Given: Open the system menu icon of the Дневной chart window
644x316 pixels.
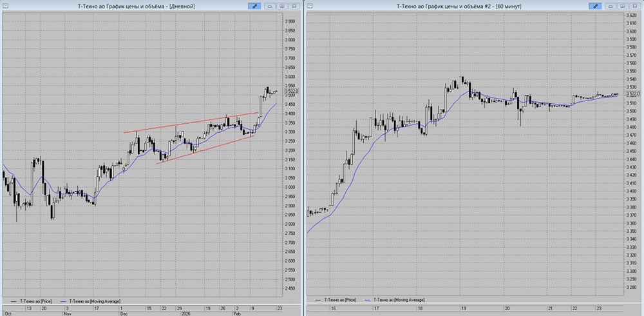Looking at the screenshot, I should click(5, 6).
